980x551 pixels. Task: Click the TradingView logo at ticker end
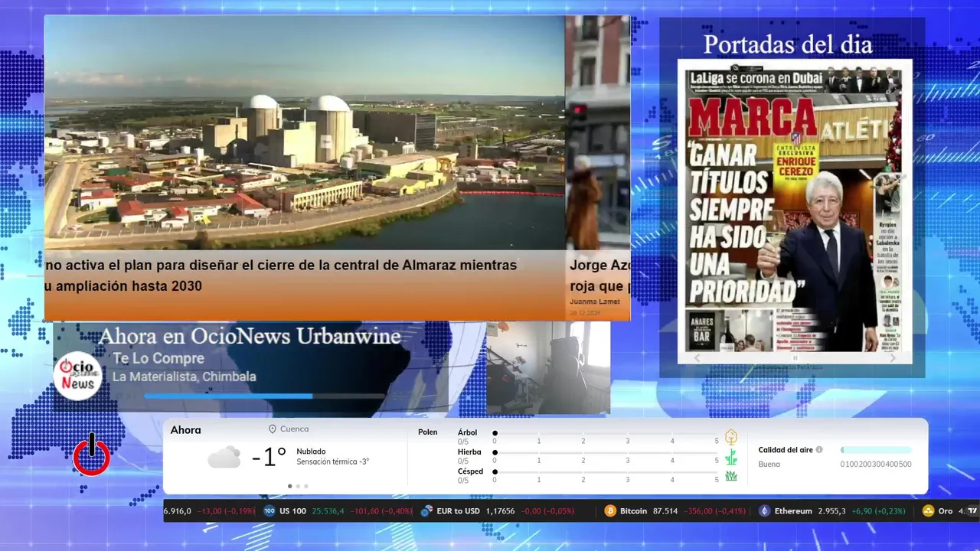coord(973,511)
